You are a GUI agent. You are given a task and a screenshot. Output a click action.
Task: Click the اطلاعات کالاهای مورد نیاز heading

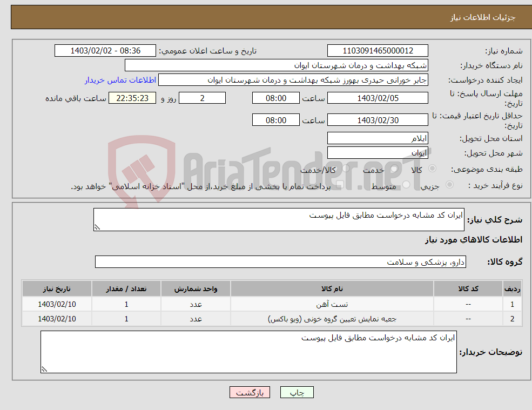pos(474,240)
